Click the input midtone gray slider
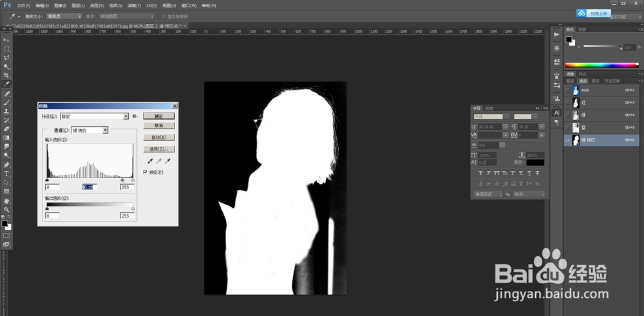Image resolution: width=644 pixels, height=316 pixels. tap(122, 180)
